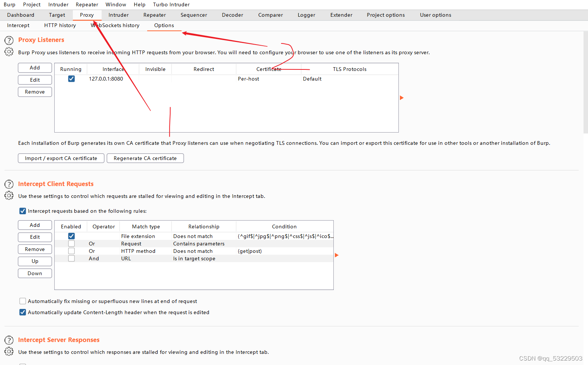
Task: Click the TLS Protocols column header
Action: point(350,69)
